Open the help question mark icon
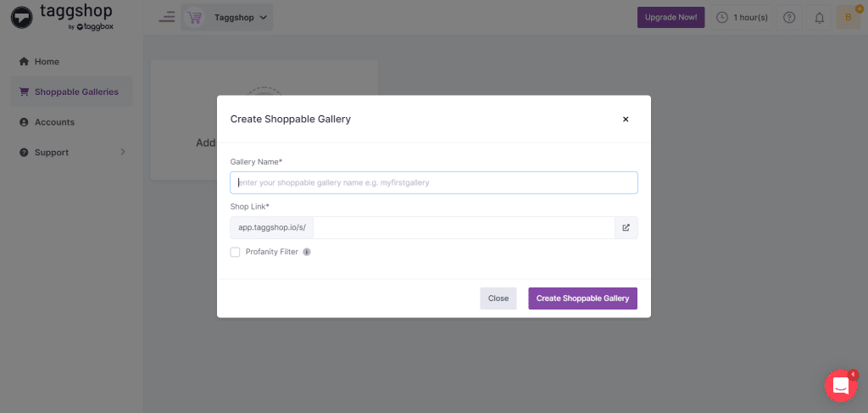Screen dimensions: 868x413 (789, 18)
